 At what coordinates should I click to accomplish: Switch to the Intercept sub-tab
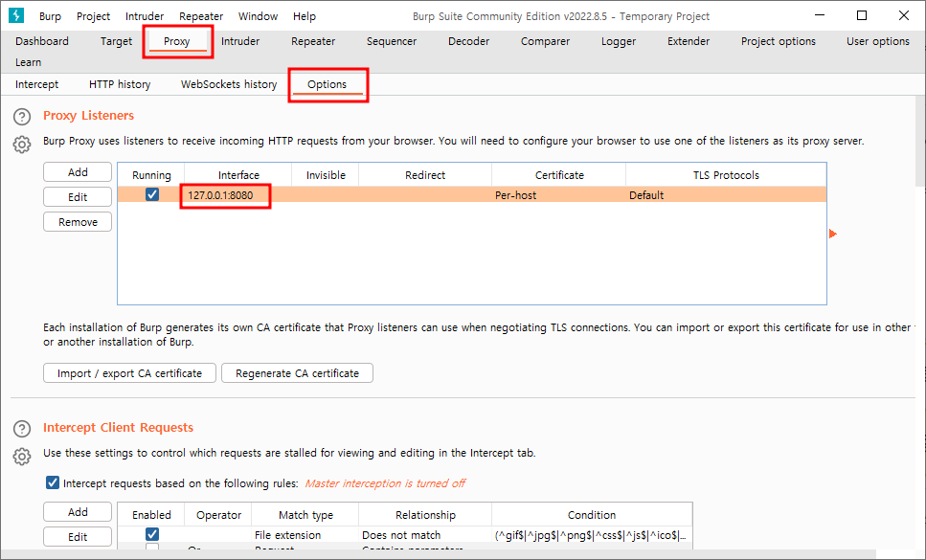coord(36,84)
